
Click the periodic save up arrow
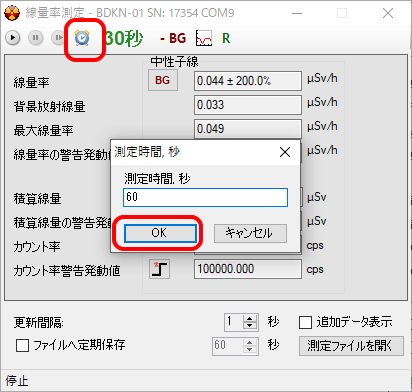point(250,342)
